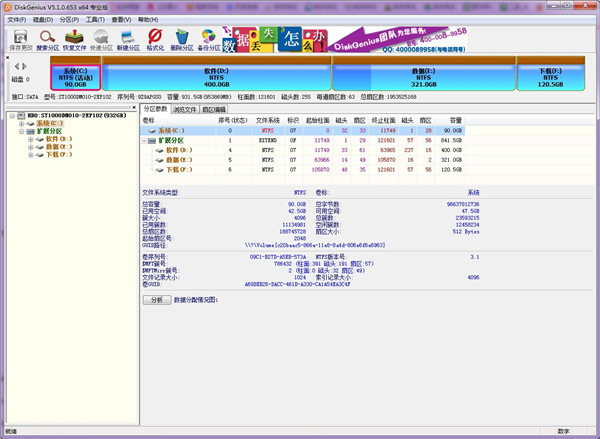Screen dimensions: 600x439
Task: Click the 格式化 (Format) toolbar icon
Action: click(155, 38)
